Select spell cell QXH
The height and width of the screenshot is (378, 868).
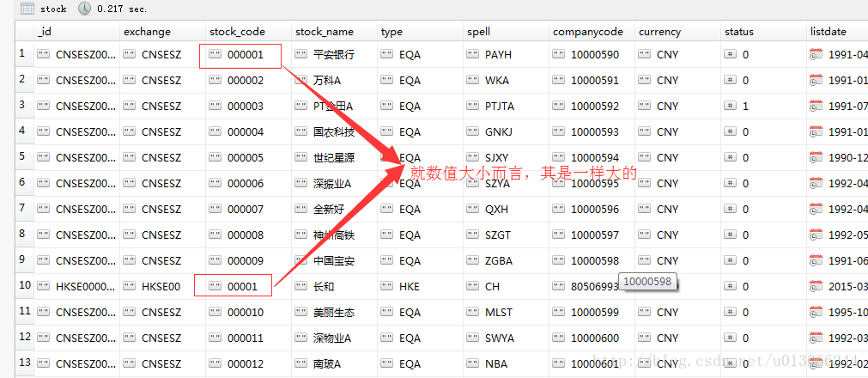pos(506,209)
